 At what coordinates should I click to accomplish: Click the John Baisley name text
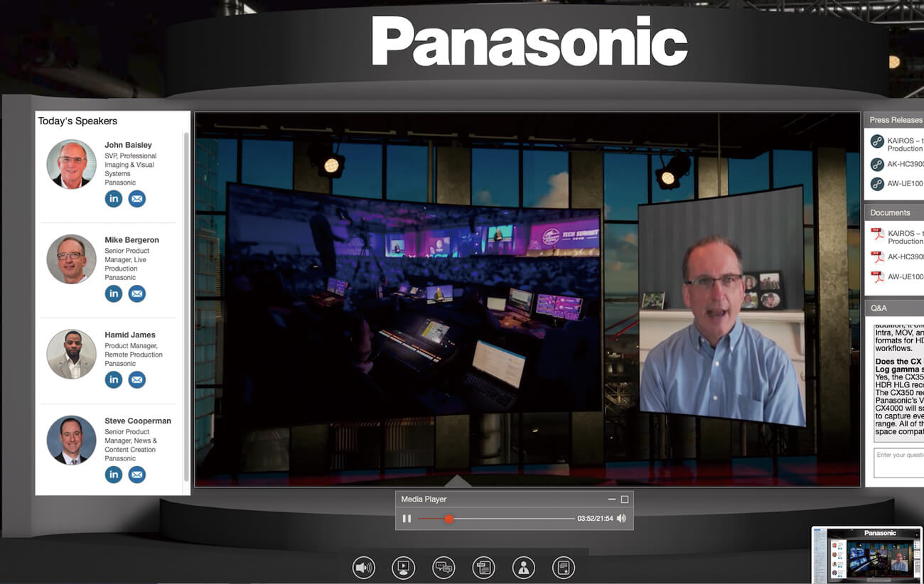point(128,145)
